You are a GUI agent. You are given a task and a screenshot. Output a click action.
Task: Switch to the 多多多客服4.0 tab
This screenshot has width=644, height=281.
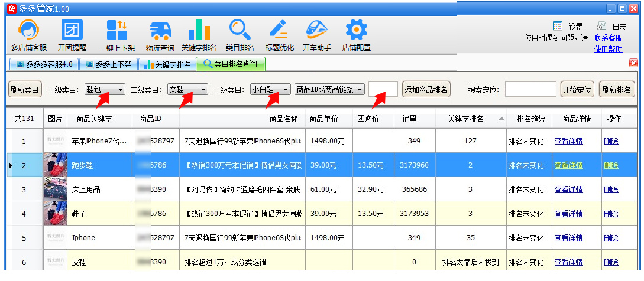pos(44,64)
